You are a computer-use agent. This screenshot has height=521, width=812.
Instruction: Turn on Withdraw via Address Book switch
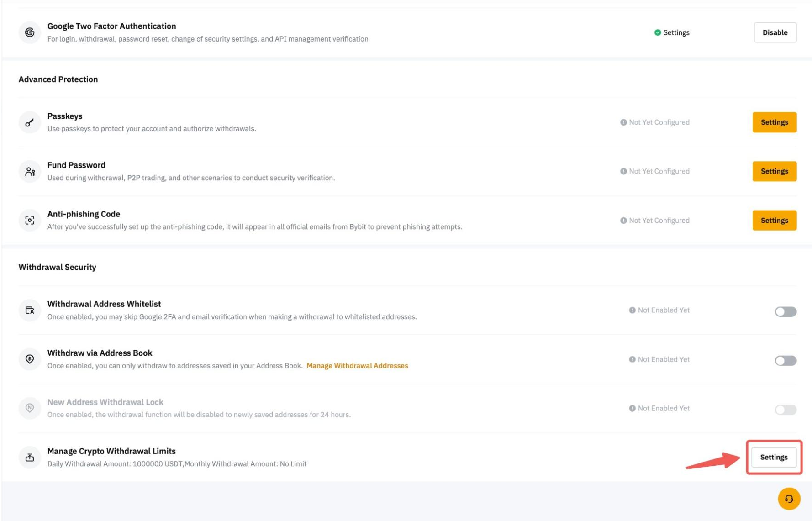(x=786, y=361)
